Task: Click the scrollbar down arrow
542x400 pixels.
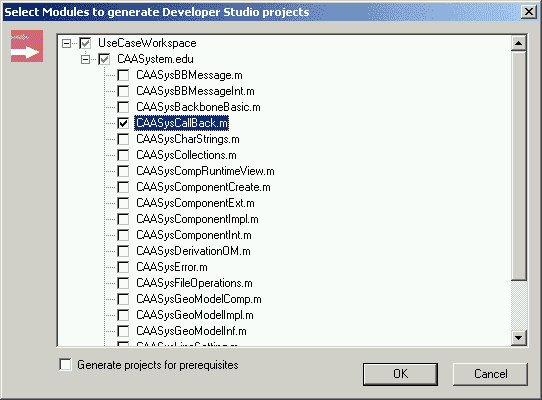Action: [x=518, y=337]
